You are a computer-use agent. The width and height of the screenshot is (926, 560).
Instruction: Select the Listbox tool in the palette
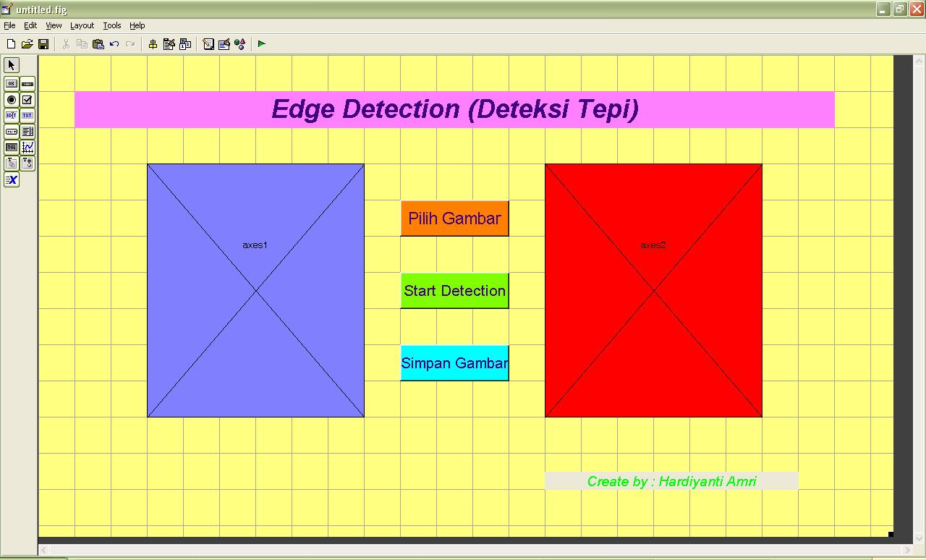tap(27, 131)
